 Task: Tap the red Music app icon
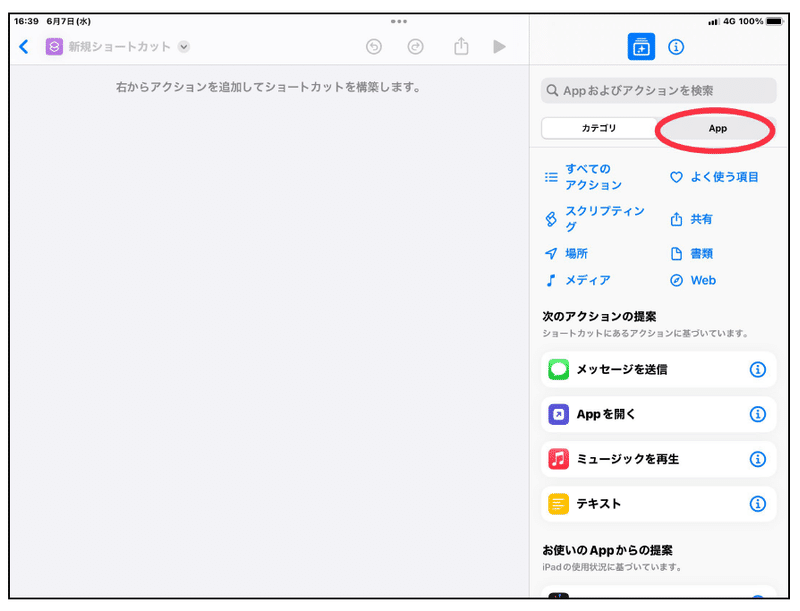tap(559, 459)
